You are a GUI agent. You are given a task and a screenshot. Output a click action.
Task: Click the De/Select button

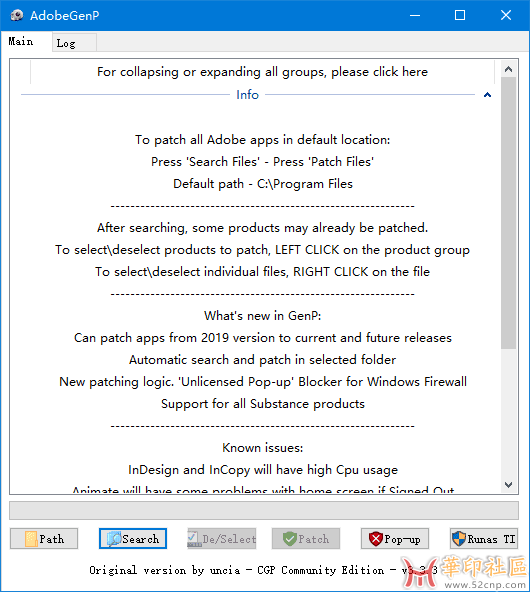222,538
